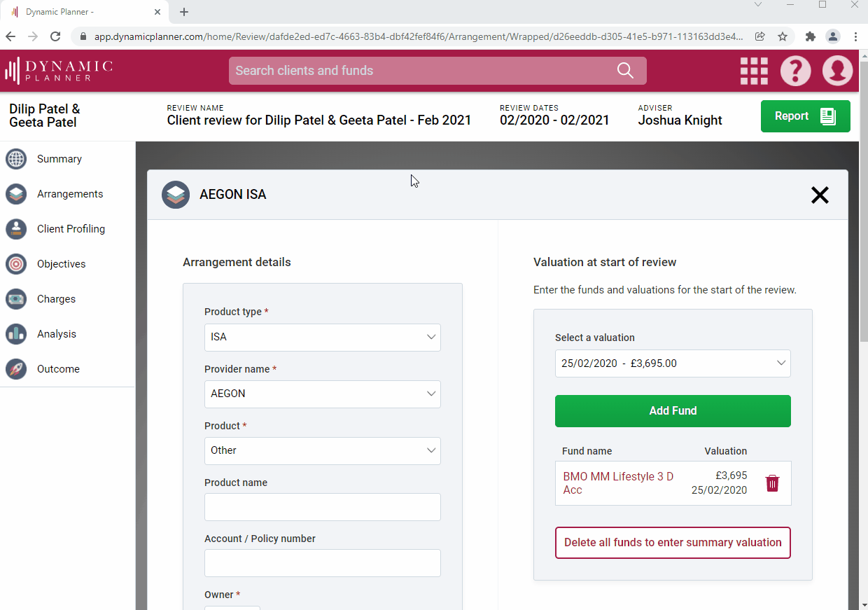Click the AEGON ISA header layers icon
The height and width of the screenshot is (610, 868).
coord(176,195)
